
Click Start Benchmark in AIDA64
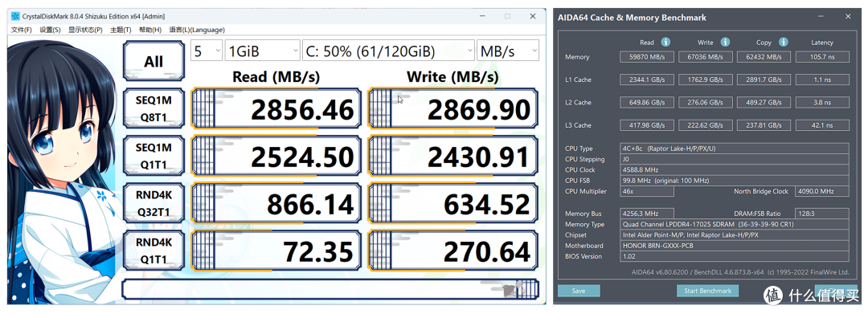[708, 291]
